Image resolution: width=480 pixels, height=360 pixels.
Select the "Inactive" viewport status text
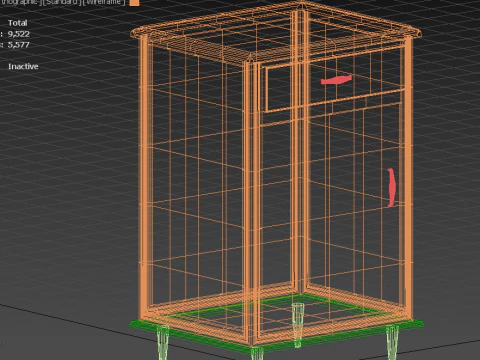[x=23, y=66]
